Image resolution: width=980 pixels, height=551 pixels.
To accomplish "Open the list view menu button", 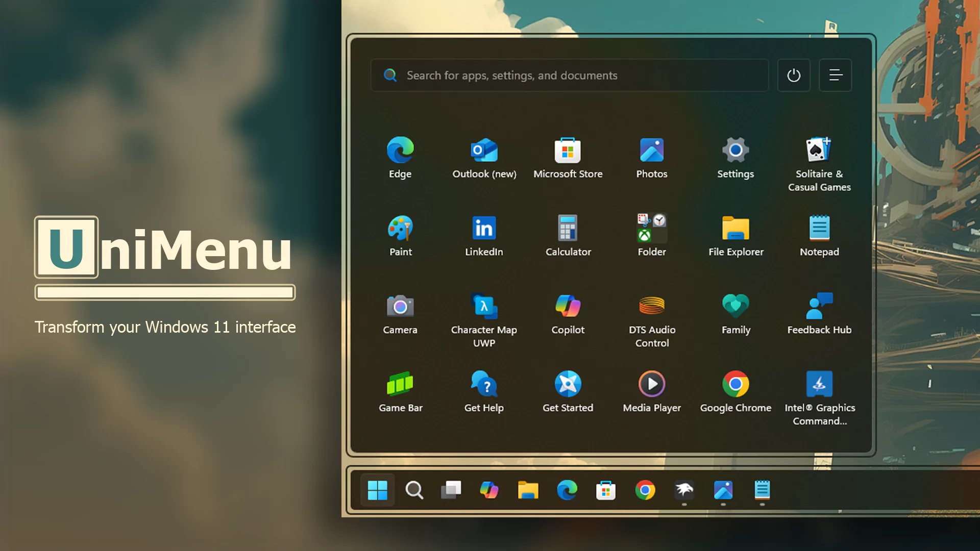I will click(835, 75).
